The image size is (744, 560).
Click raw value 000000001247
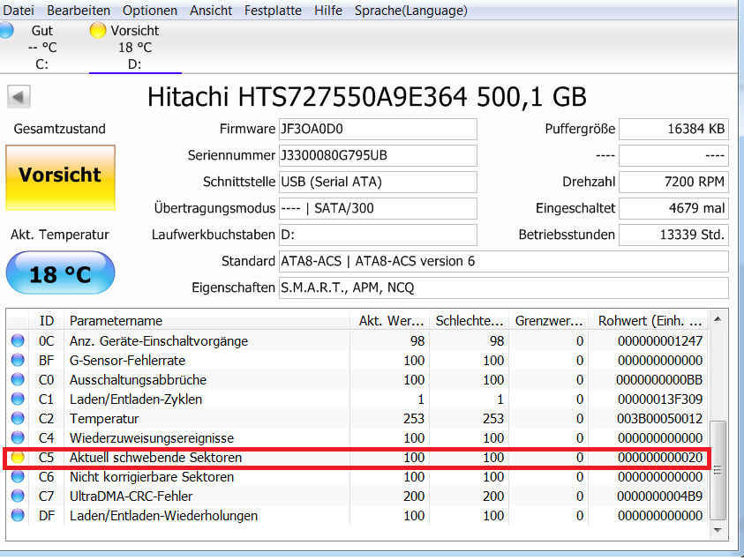click(660, 341)
